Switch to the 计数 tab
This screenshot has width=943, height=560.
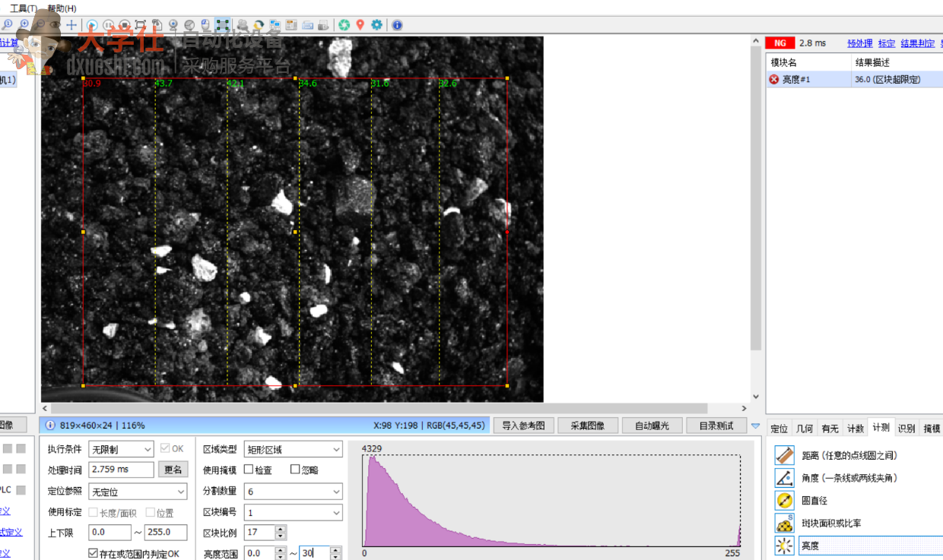856,429
